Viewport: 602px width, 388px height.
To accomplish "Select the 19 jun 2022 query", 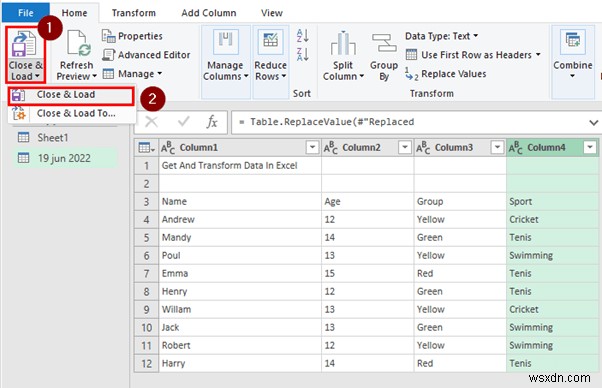I will (66, 158).
